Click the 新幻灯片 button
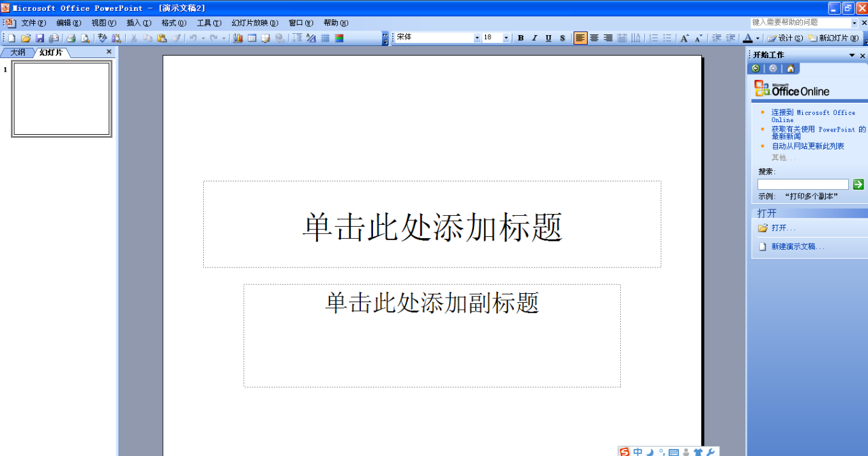This screenshot has width=868, height=456. point(834,38)
